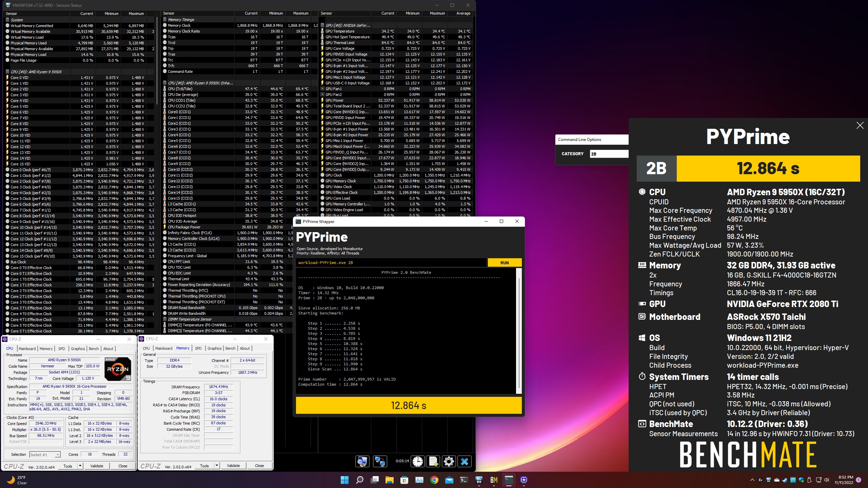Image resolution: width=868 pixels, height=488 pixels.
Task: Close the BenchMate result panel
Action: 860,125
